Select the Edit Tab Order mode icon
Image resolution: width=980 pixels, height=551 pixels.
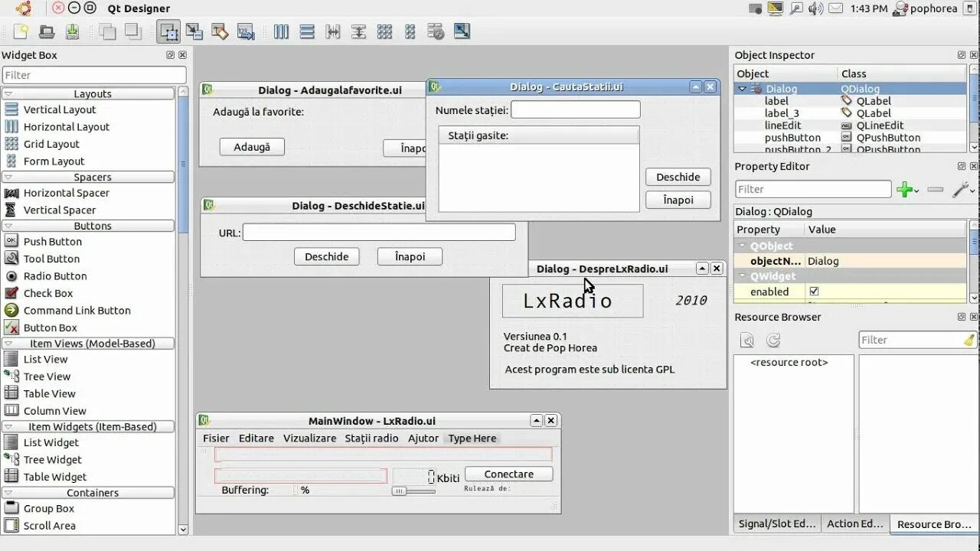point(245,31)
